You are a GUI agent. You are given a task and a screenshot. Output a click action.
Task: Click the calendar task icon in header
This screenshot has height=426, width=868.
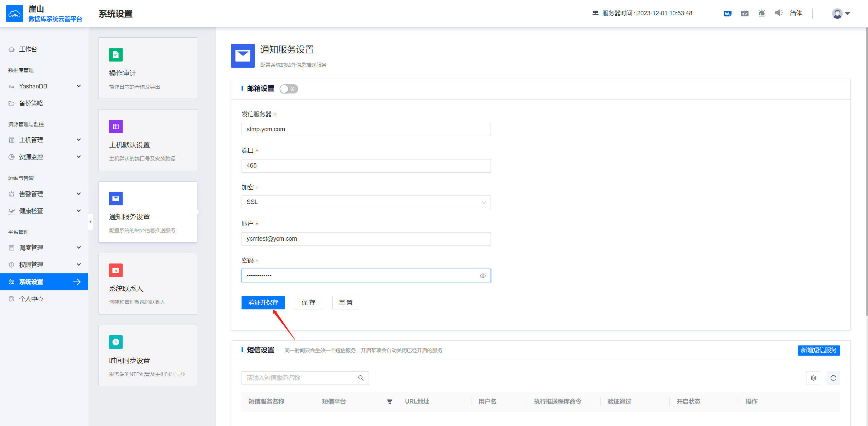click(745, 14)
